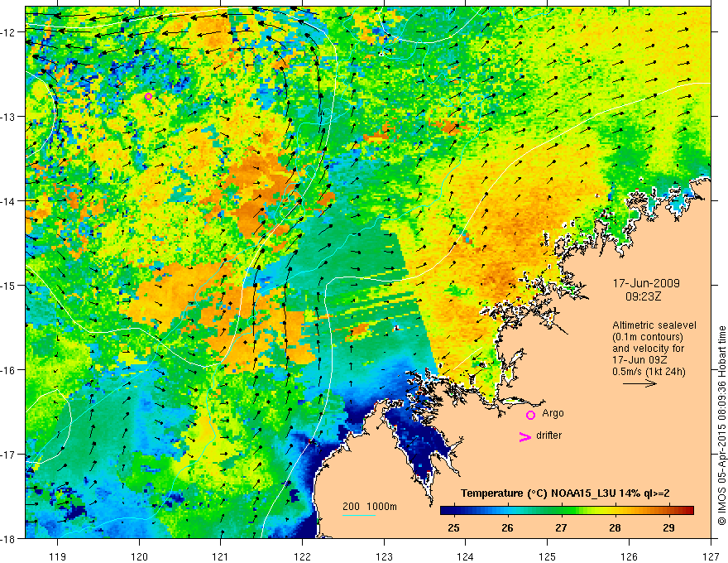728x563 pixels.
Task: Click the latitude axis label '-18'
Action: (9, 539)
